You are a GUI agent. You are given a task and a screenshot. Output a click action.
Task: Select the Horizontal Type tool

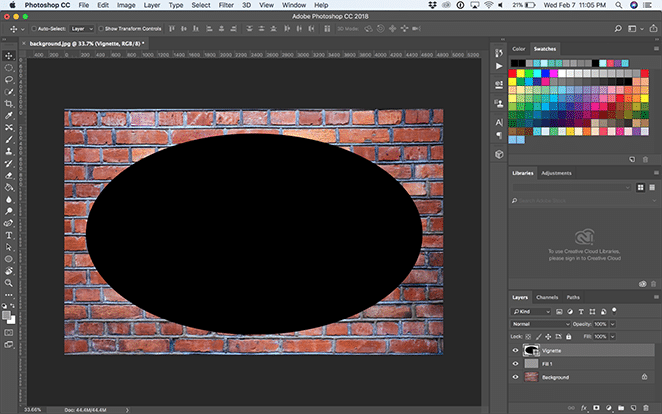tap(9, 235)
